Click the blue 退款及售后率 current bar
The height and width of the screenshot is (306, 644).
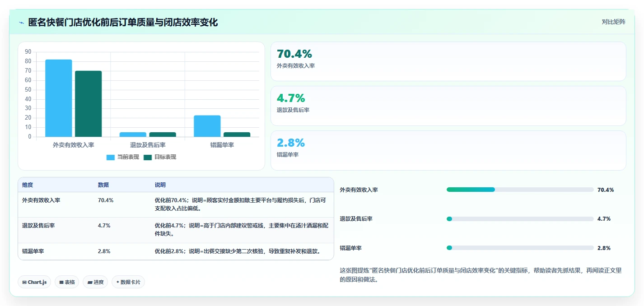(133, 134)
